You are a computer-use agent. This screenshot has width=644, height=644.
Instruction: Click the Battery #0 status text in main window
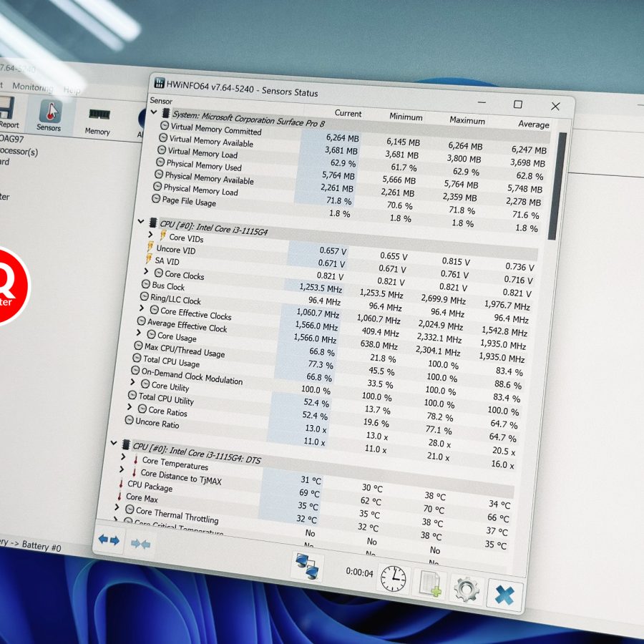tap(42, 546)
